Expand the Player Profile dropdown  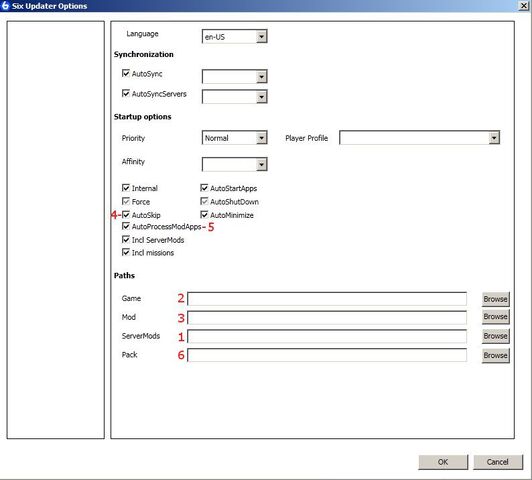click(x=419, y=137)
